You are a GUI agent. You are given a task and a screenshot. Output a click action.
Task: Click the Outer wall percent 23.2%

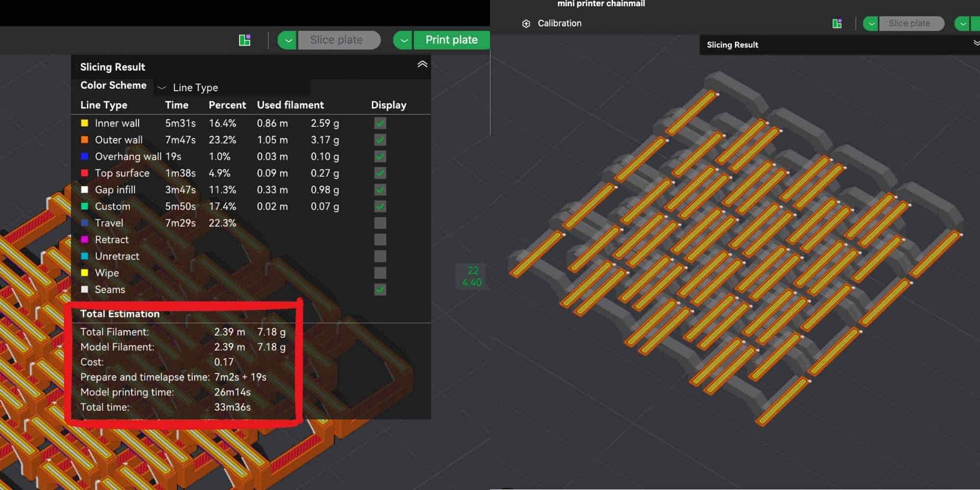pyautogui.click(x=222, y=140)
